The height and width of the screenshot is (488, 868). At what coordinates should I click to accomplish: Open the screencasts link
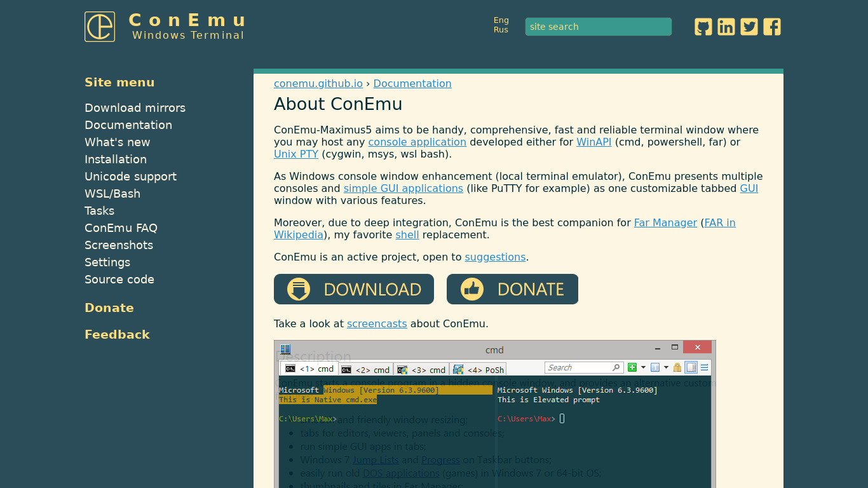click(377, 324)
